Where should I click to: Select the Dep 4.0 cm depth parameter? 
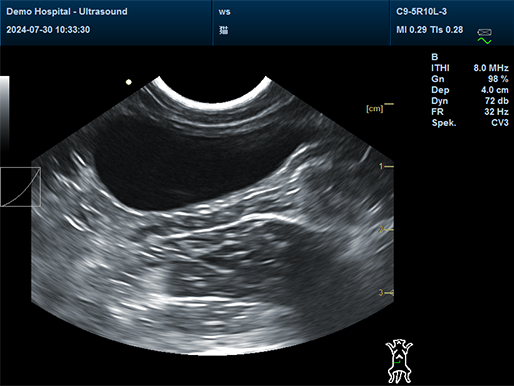click(x=470, y=90)
